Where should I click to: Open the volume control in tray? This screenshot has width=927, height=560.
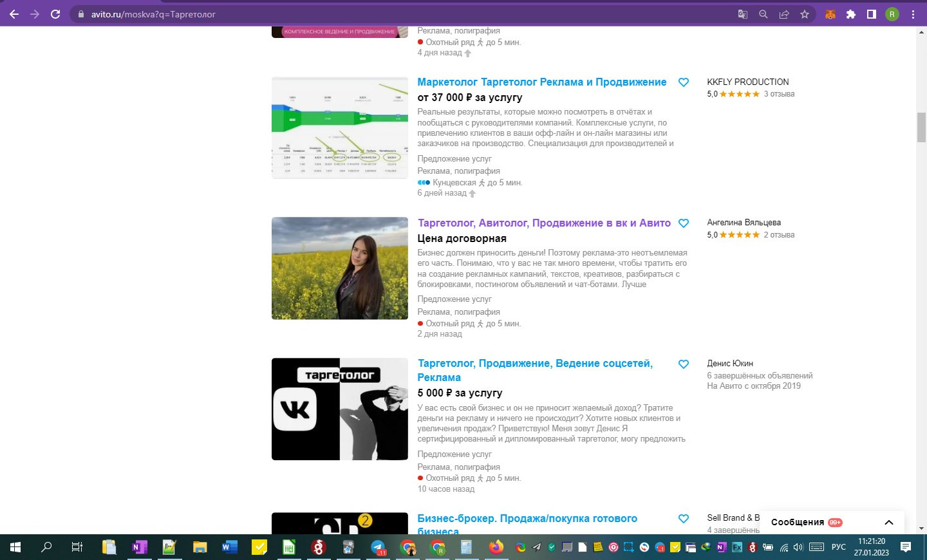798,547
